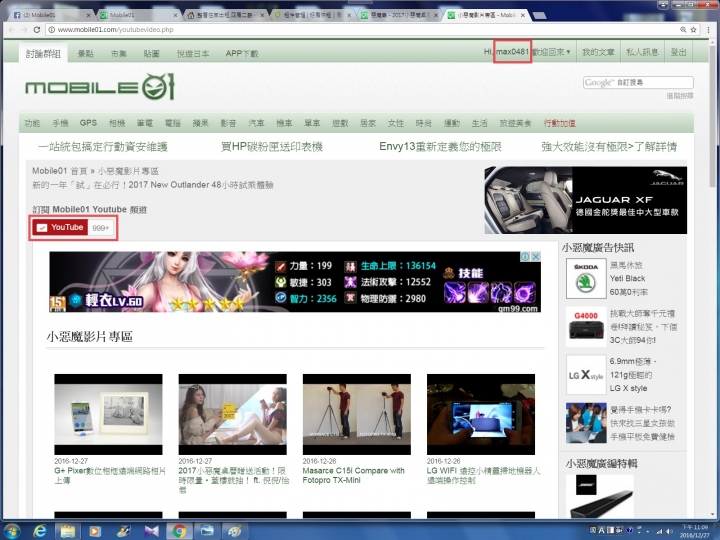
Task: Open the 市集 top menu
Action: click(x=118, y=54)
